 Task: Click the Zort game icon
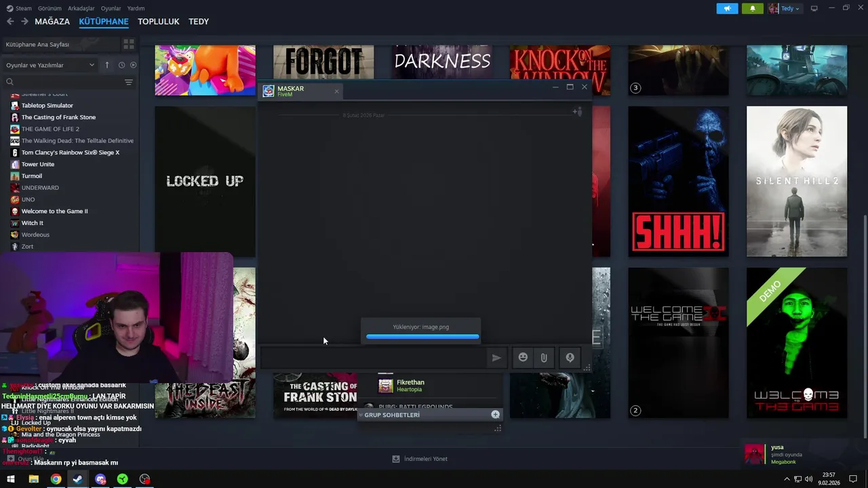click(x=15, y=246)
